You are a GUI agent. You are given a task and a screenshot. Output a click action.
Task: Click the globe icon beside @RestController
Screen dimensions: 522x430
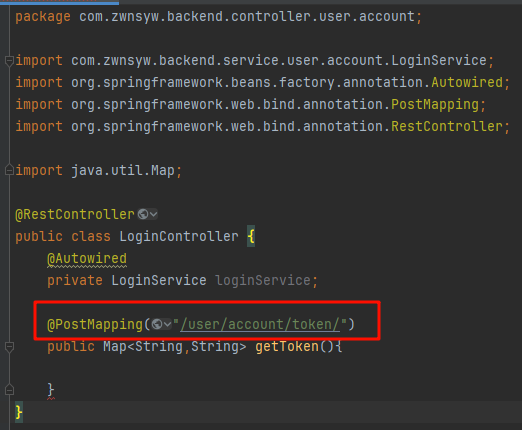143,214
